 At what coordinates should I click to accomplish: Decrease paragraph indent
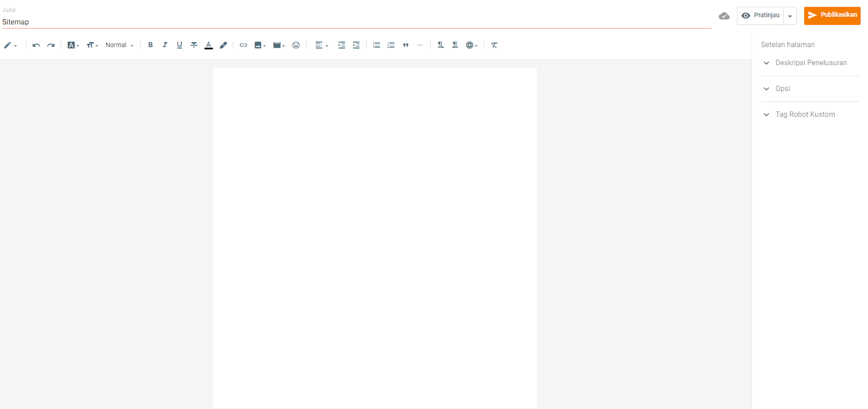[356, 46]
